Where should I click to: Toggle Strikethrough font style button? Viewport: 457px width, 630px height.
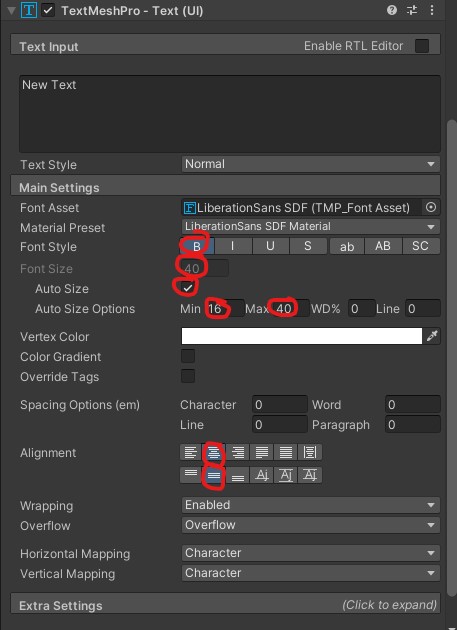(x=308, y=246)
